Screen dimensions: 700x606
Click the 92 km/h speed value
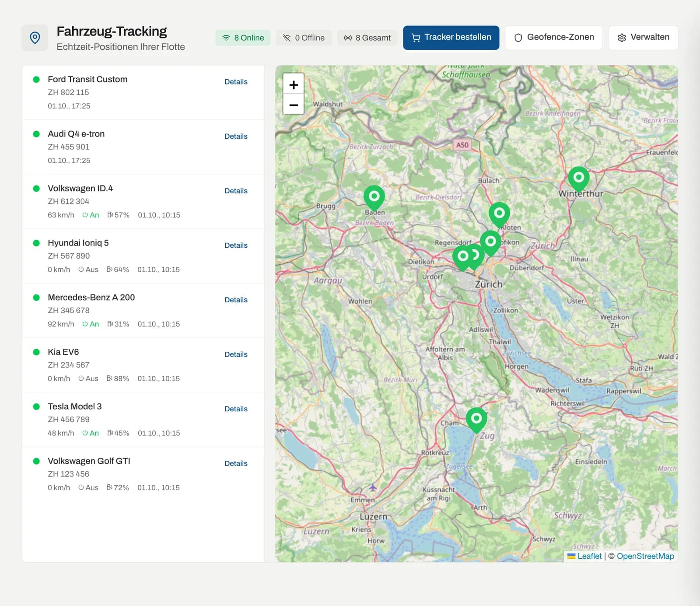pos(61,324)
